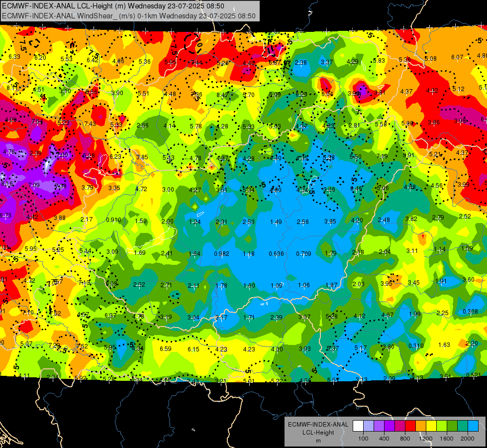
Task: Click the wind shear value 1.09
Action: coord(277,285)
